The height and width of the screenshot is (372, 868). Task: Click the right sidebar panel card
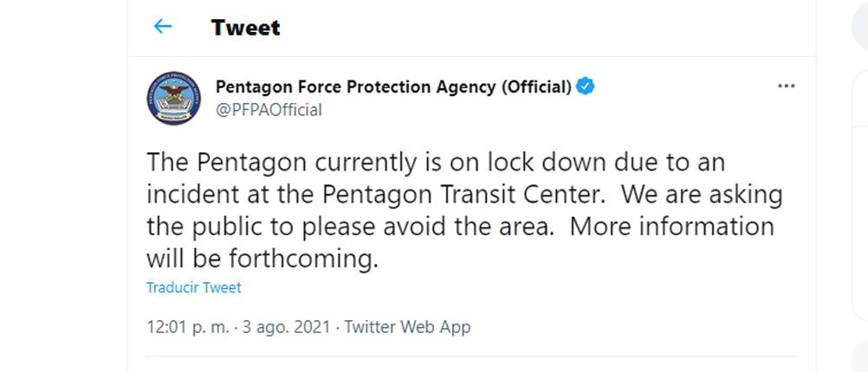point(859,196)
